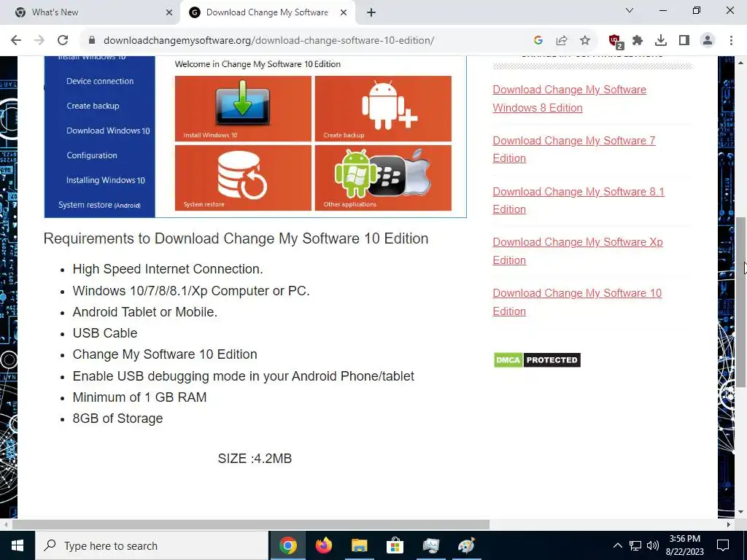Show hidden system tray icons
747x560 pixels.
click(617, 545)
